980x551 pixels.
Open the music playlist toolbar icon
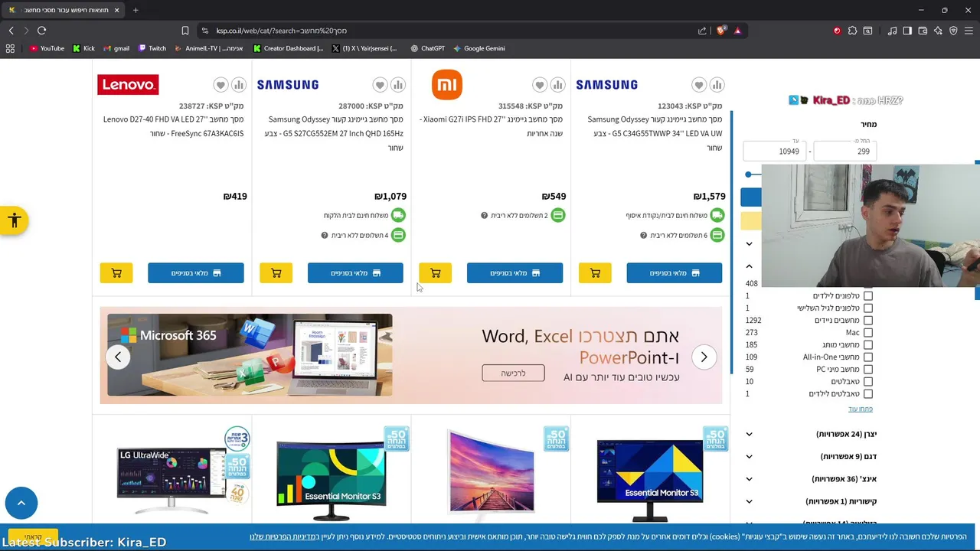click(x=892, y=31)
